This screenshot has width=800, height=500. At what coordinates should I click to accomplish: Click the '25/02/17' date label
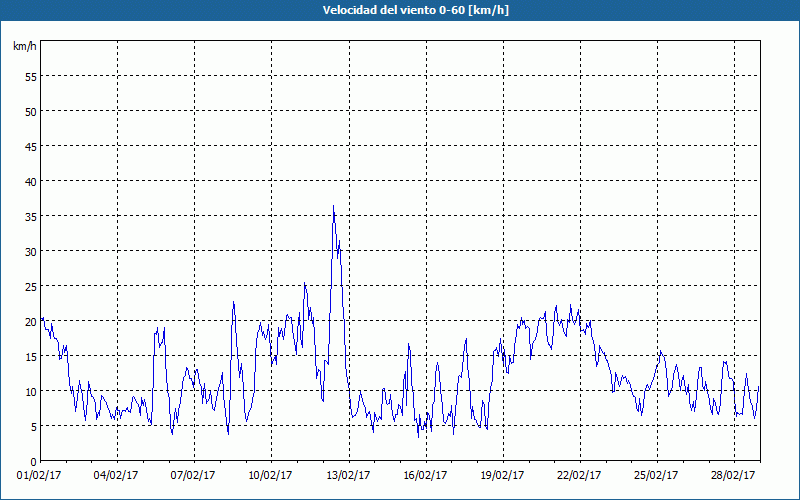pos(656,475)
